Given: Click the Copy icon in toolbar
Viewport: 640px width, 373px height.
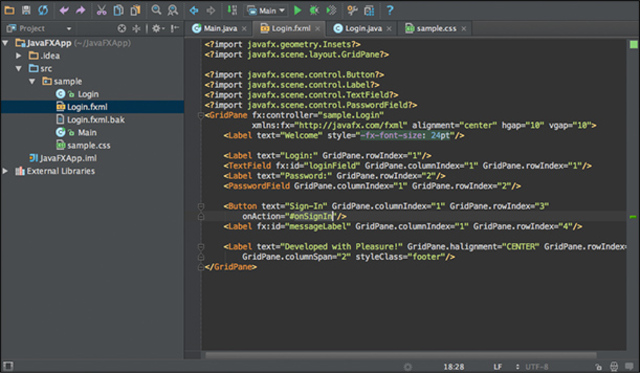Looking at the screenshot, I should pyautogui.click(x=118, y=10).
